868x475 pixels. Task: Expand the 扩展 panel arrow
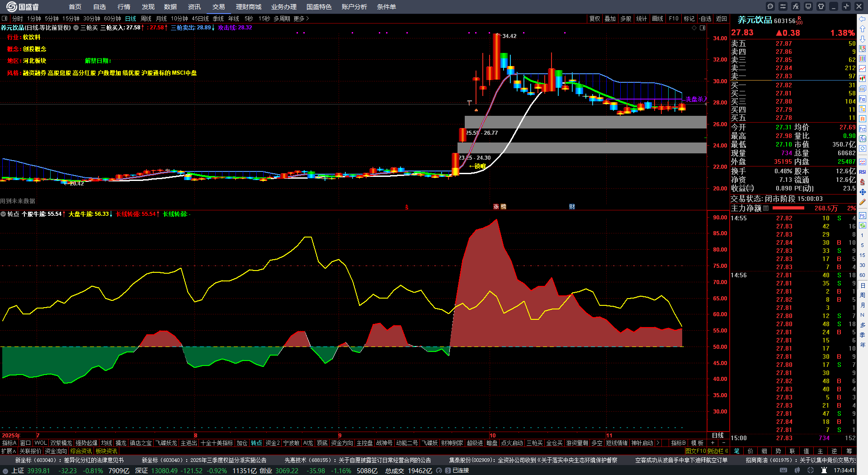pyautogui.click(x=9, y=451)
